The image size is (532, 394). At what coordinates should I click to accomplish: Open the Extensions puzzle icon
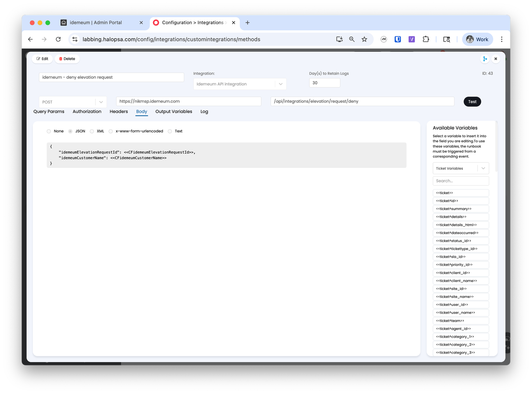coord(426,39)
